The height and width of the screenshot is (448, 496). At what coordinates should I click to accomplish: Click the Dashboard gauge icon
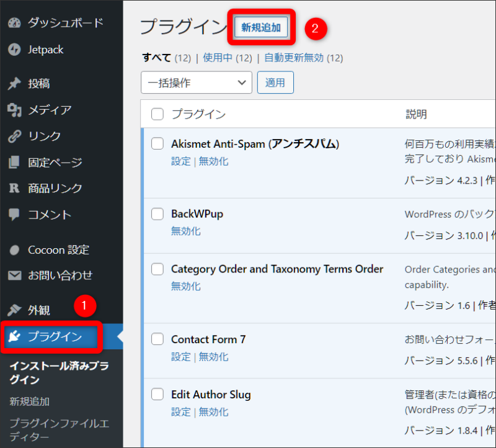click(14, 23)
